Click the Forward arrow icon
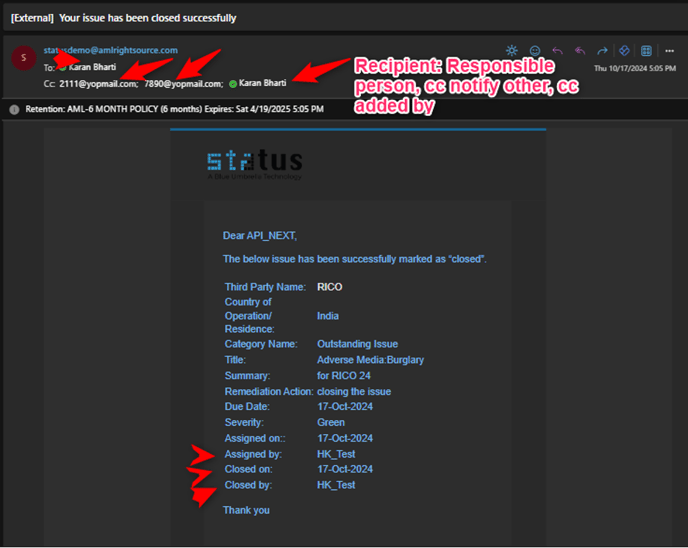Screen dimensions: 688x548 [x=602, y=50]
